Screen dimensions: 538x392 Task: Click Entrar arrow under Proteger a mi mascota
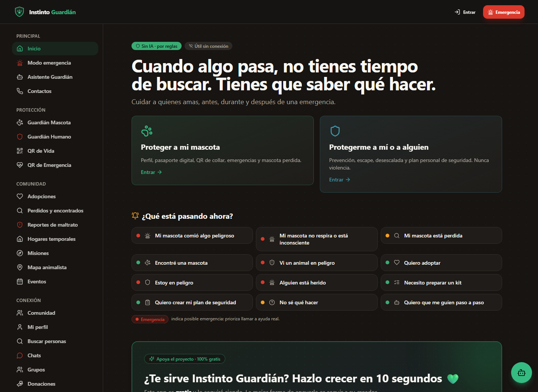coord(151,172)
